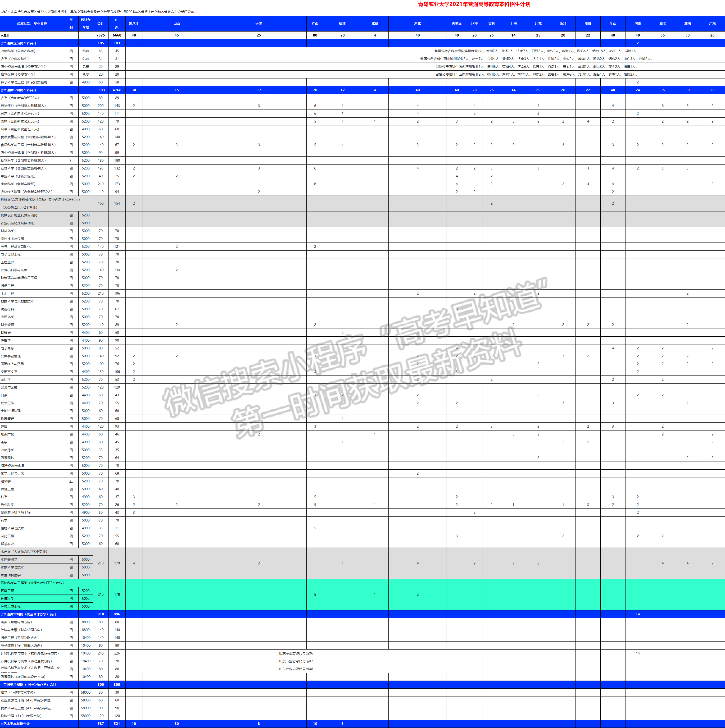Click the 海洋资源与环境 row label

point(12,466)
